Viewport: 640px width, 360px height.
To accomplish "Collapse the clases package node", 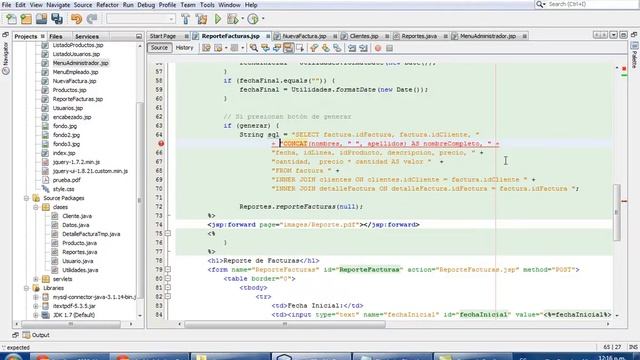I will pos(36,207).
